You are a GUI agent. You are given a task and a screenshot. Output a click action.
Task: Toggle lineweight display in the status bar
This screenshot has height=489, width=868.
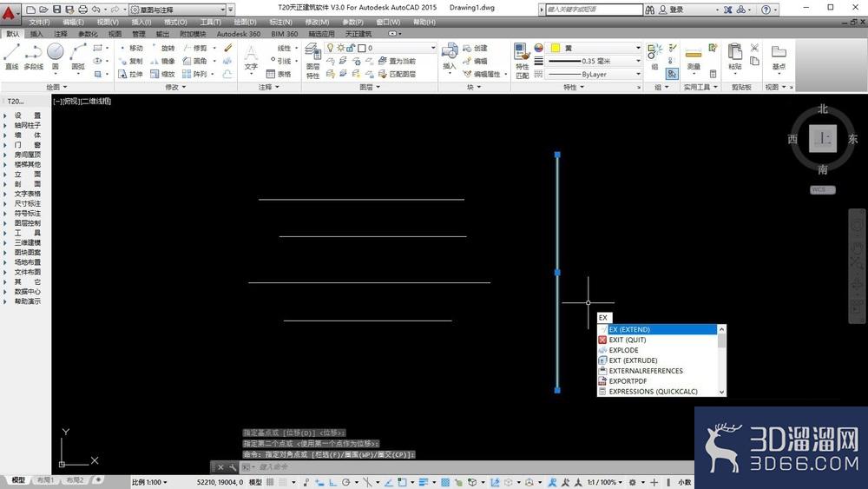pos(424,482)
